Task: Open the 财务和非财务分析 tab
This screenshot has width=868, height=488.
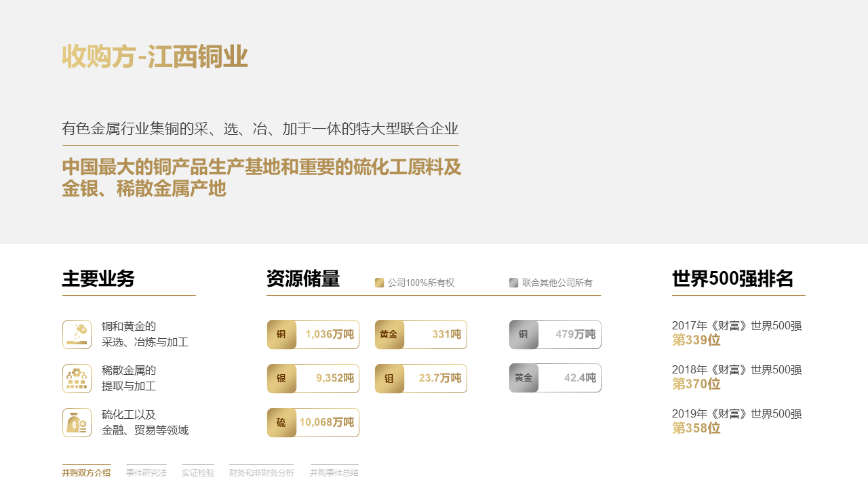Action: (x=262, y=472)
